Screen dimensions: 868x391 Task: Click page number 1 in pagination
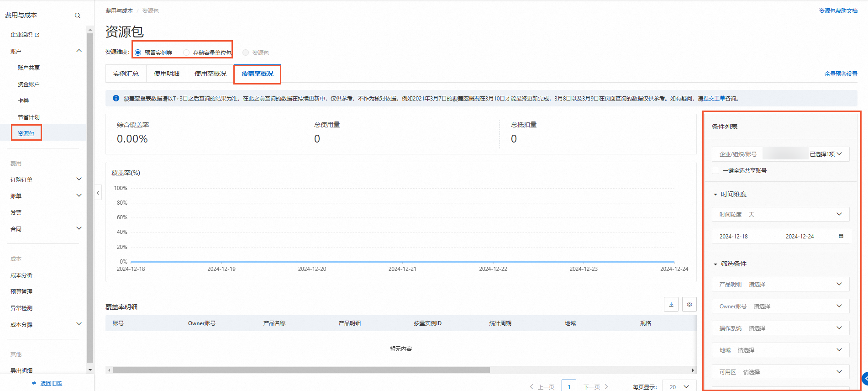[569, 386]
